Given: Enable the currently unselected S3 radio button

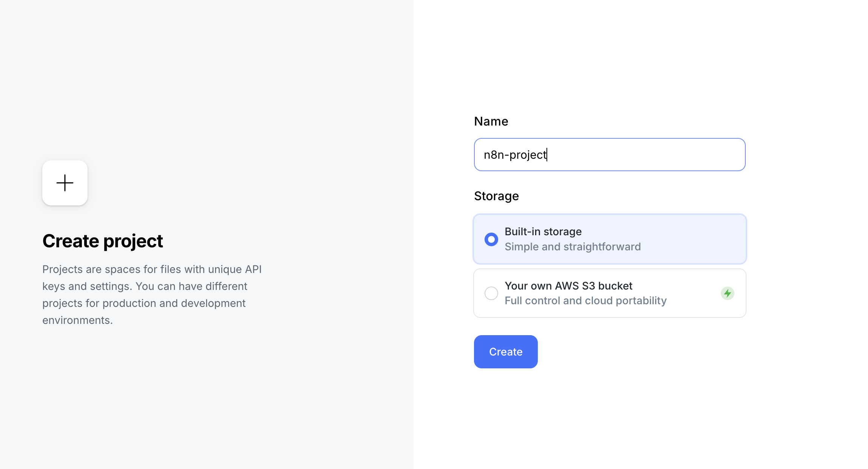Looking at the screenshot, I should coord(491,293).
